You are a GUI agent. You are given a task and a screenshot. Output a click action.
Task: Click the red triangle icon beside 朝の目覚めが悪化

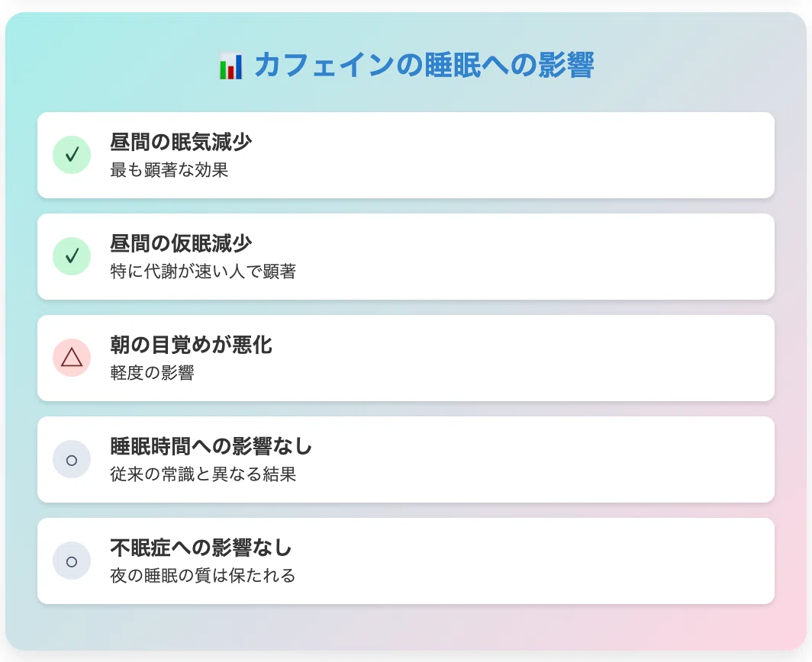point(72,358)
